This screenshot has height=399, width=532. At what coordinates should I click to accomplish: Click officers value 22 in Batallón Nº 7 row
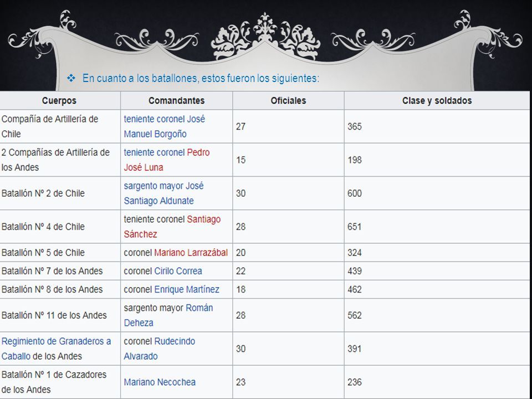point(241,271)
